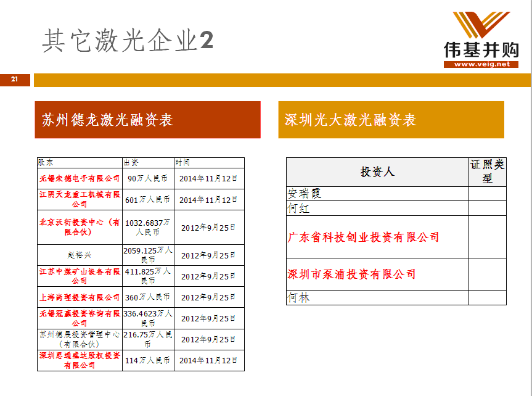Click the date in the 336.4623万人民币 row
The image size is (532, 396).
click(x=209, y=318)
